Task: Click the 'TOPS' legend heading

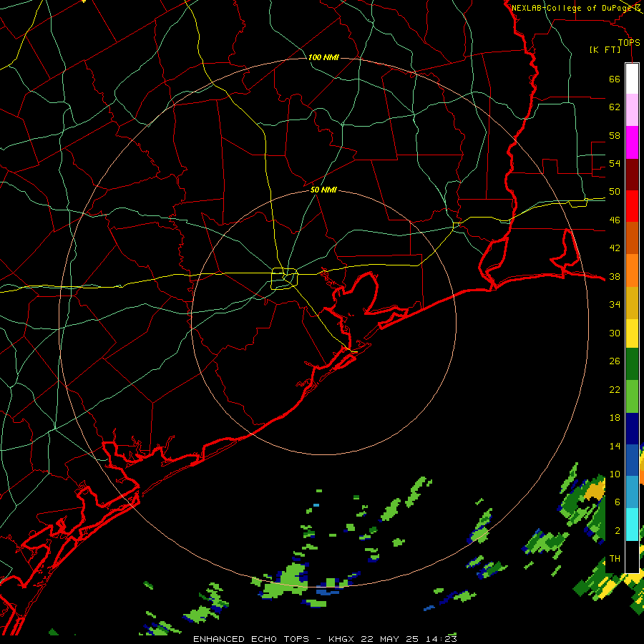Action: coord(629,42)
